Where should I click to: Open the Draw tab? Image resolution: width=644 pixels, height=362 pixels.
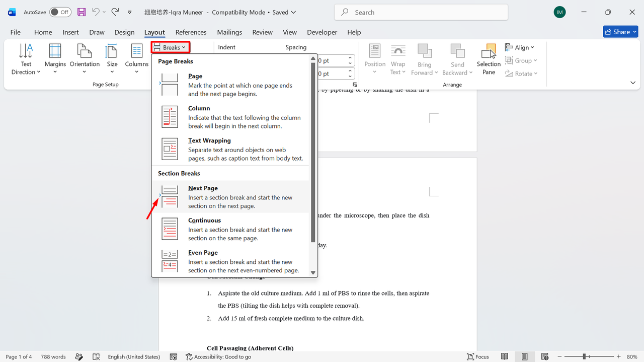97,32
